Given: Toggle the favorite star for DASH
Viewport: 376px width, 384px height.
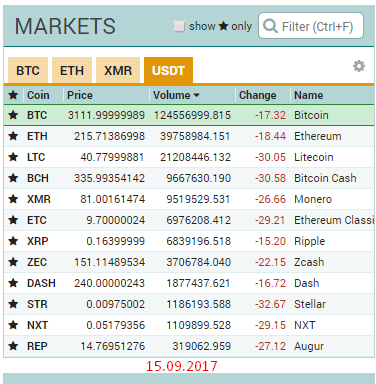Looking at the screenshot, I should tap(13, 283).
